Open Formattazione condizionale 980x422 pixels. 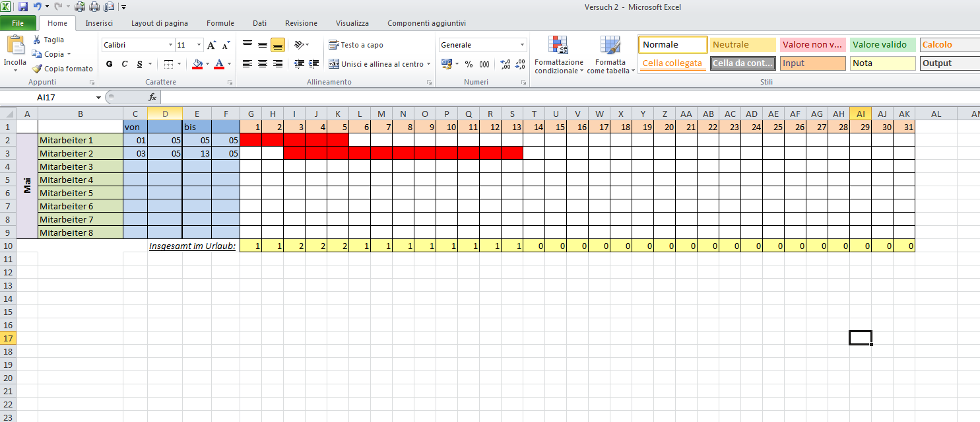coord(558,55)
